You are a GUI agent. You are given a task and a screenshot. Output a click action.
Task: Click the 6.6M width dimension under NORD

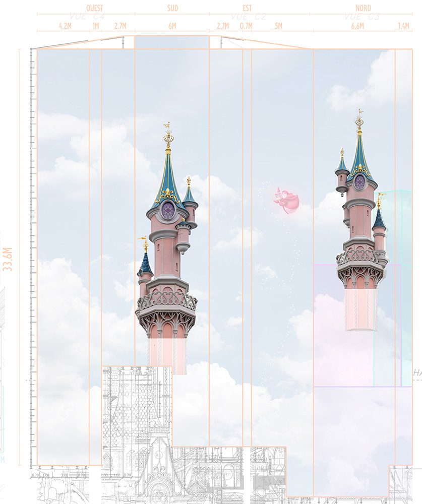tap(357, 26)
